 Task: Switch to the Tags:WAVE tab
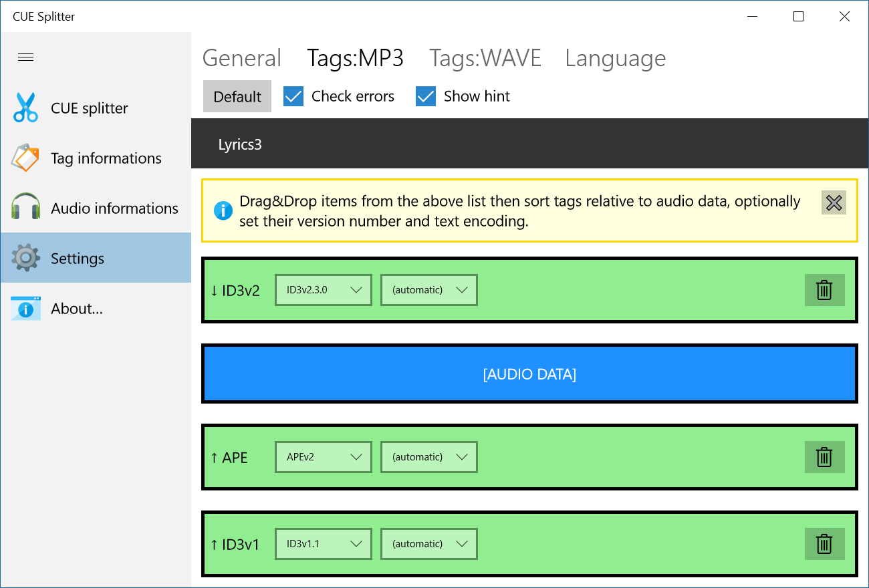[485, 58]
